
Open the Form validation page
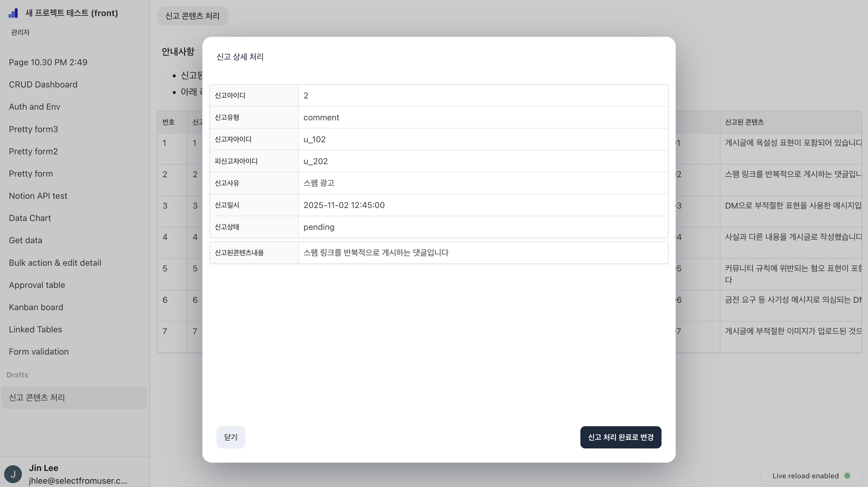(x=39, y=351)
